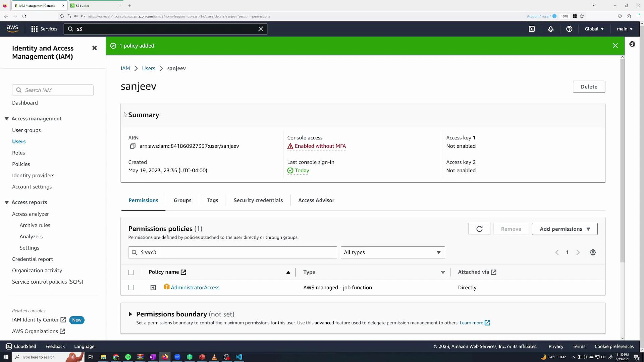Switch to the Security credentials tab
The height and width of the screenshot is (362, 644).
(x=258, y=200)
